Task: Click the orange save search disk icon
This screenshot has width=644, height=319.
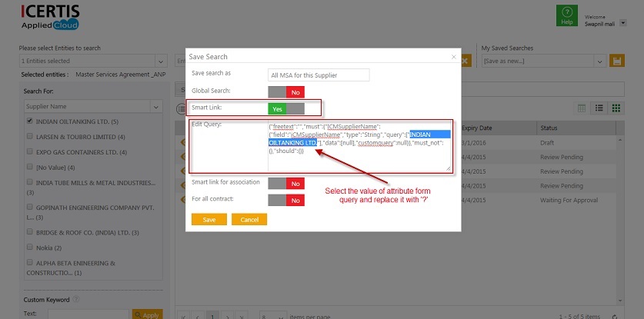Action: click(x=616, y=61)
